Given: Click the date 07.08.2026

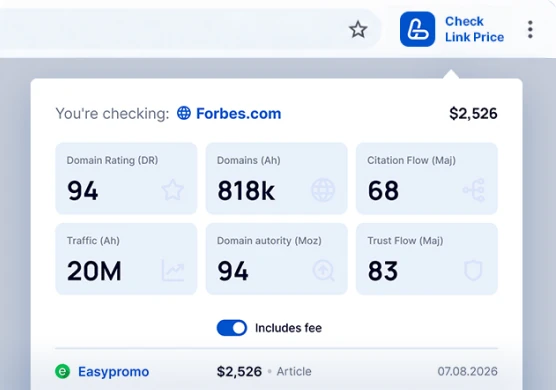Looking at the screenshot, I should pos(467,371).
